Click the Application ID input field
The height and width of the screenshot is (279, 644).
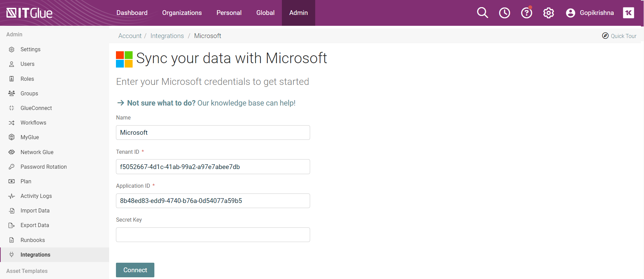pyautogui.click(x=213, y=201)
